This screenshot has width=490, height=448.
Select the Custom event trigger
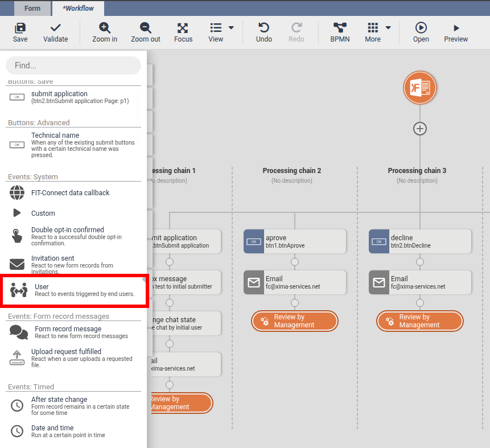(73, 213)
